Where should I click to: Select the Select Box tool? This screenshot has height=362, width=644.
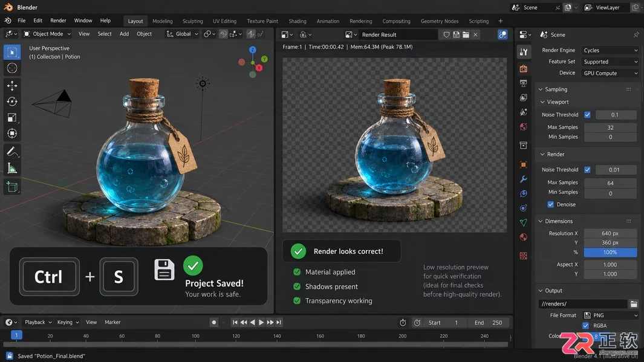(x=12, y=52)
